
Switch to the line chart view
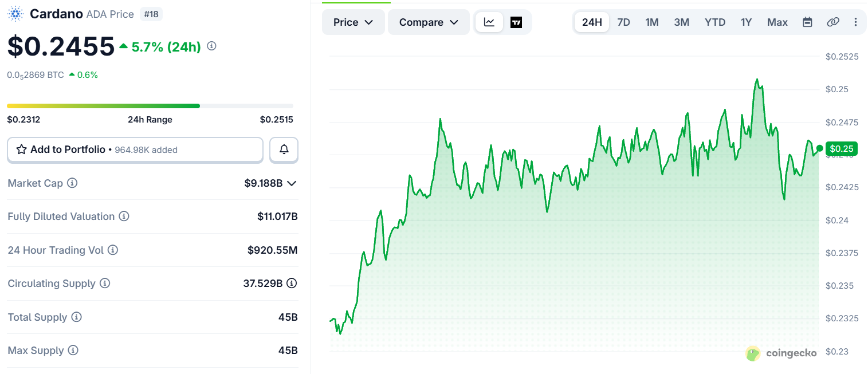pos(489,22)
